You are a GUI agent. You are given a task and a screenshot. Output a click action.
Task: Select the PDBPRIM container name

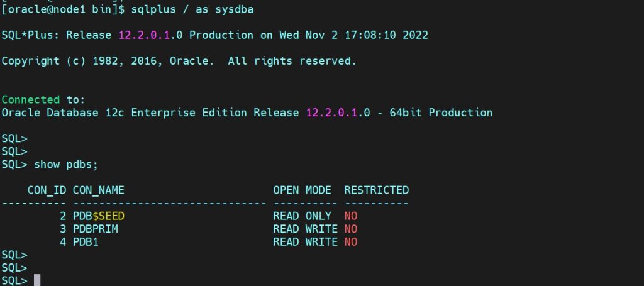[96, 229]
